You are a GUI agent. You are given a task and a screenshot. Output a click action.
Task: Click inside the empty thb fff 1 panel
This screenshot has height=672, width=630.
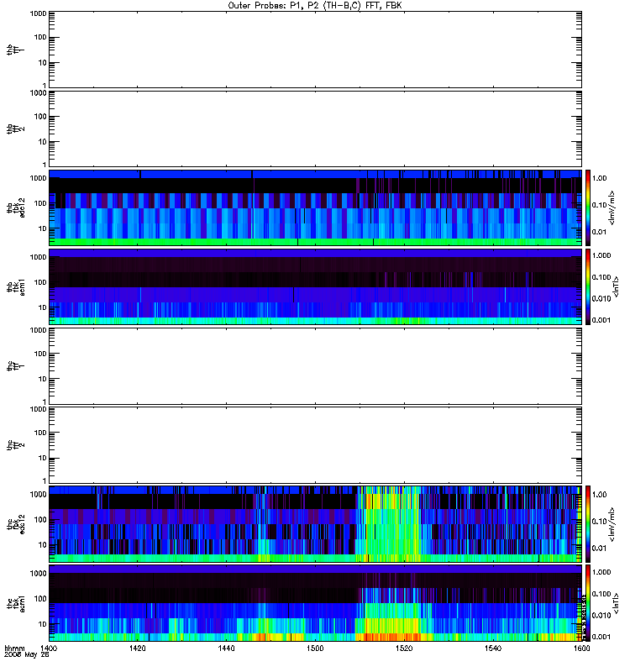pyautogui.click(x=315, y=50)
